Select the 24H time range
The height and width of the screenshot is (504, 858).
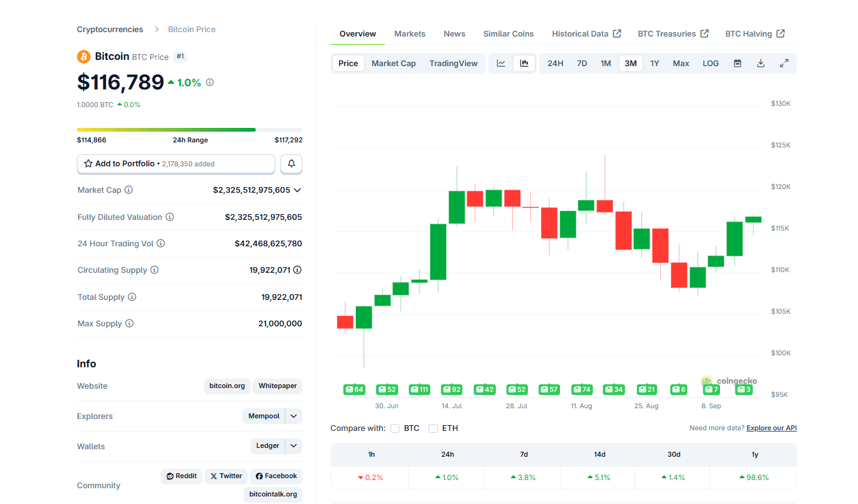[x=556, y=64]
